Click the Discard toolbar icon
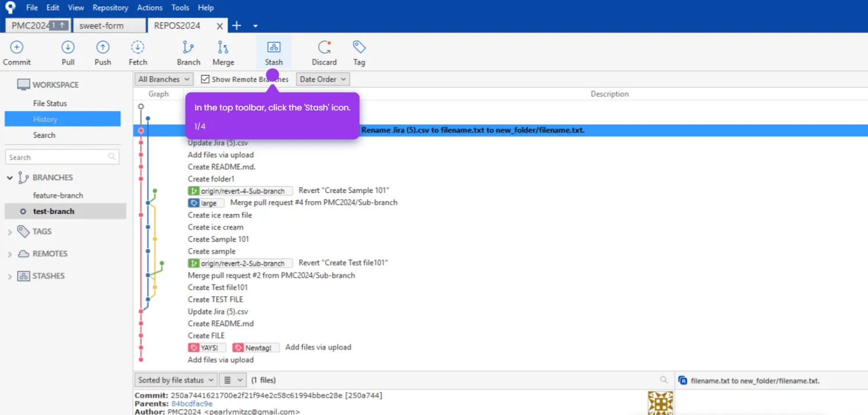 coord(324,48)
